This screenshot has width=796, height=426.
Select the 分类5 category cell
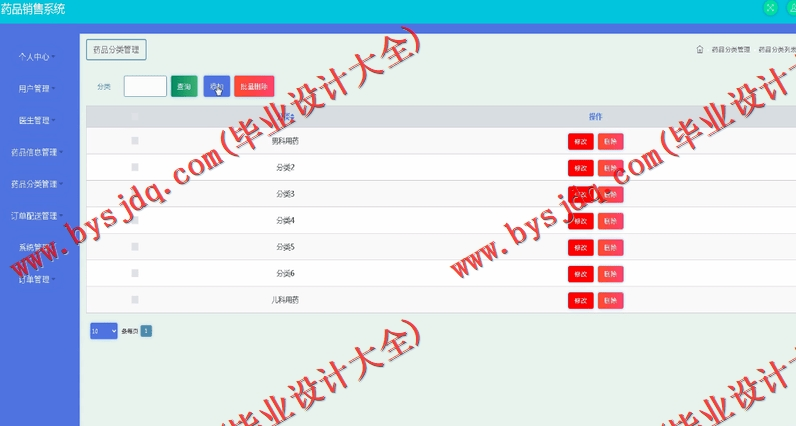(285, 247)
